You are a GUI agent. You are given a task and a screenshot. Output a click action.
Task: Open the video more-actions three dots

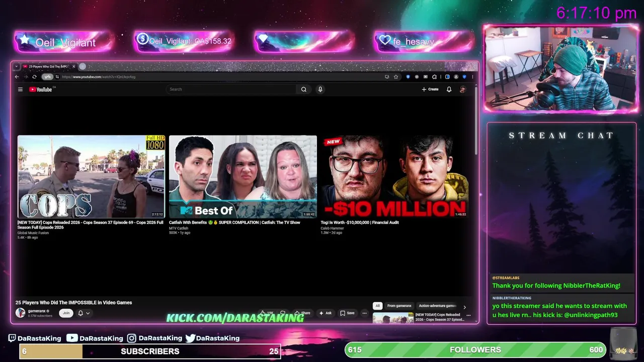[x=364, y=313]
